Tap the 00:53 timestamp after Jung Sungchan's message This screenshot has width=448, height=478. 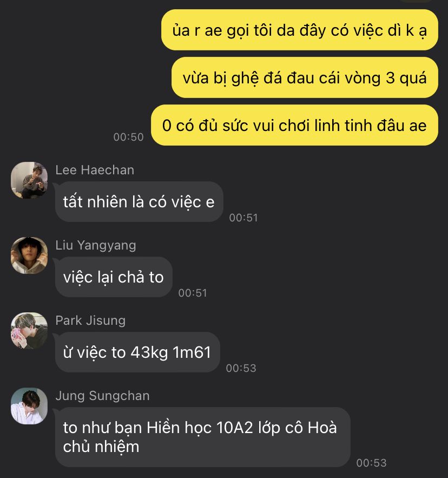(x=372, y=463)
